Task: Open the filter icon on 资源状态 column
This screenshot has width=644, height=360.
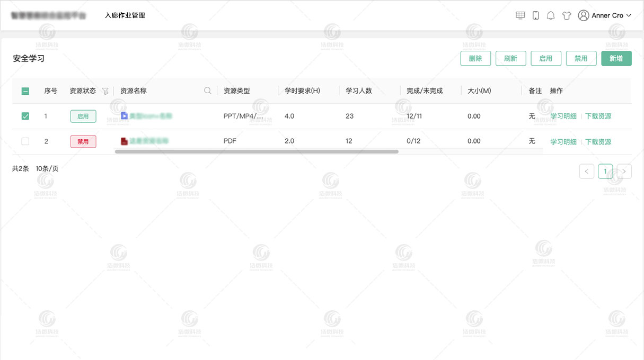Action: tap(105, 91)
